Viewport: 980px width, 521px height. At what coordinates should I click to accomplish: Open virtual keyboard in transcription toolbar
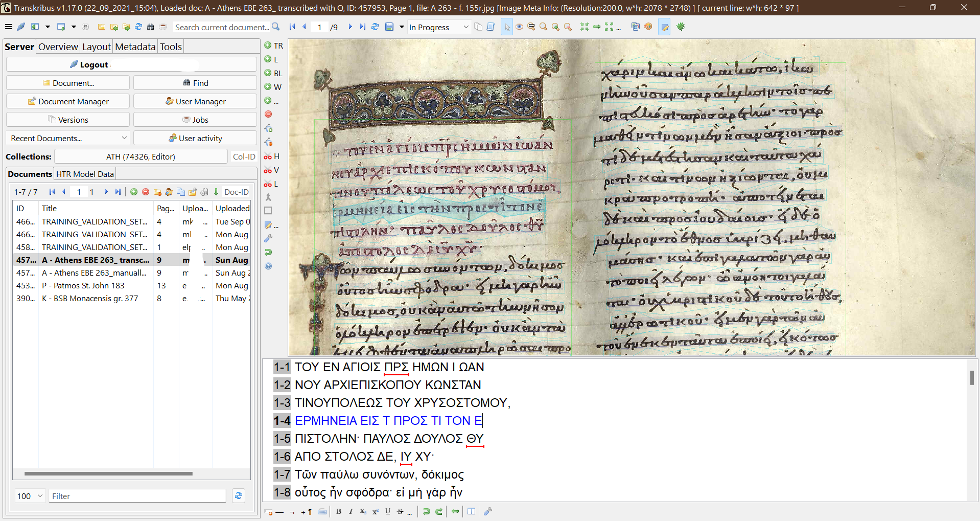[322, 511]
